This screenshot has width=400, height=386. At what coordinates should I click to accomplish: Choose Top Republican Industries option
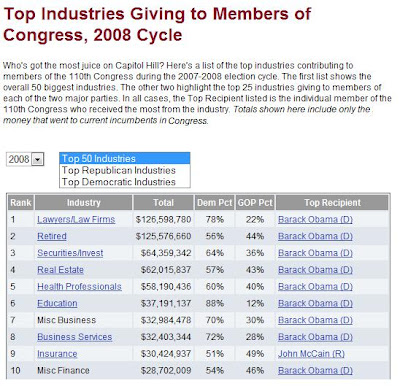click(125, 170)
